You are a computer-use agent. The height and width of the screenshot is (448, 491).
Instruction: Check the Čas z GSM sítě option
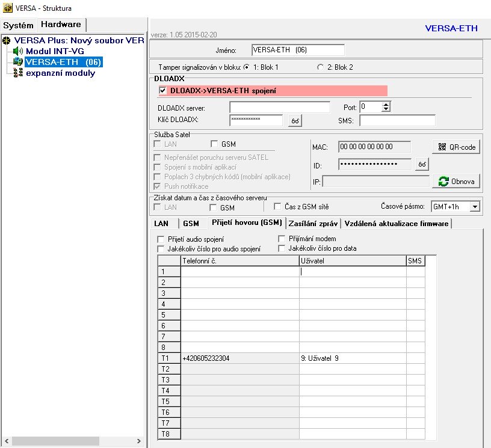[277, 207]
